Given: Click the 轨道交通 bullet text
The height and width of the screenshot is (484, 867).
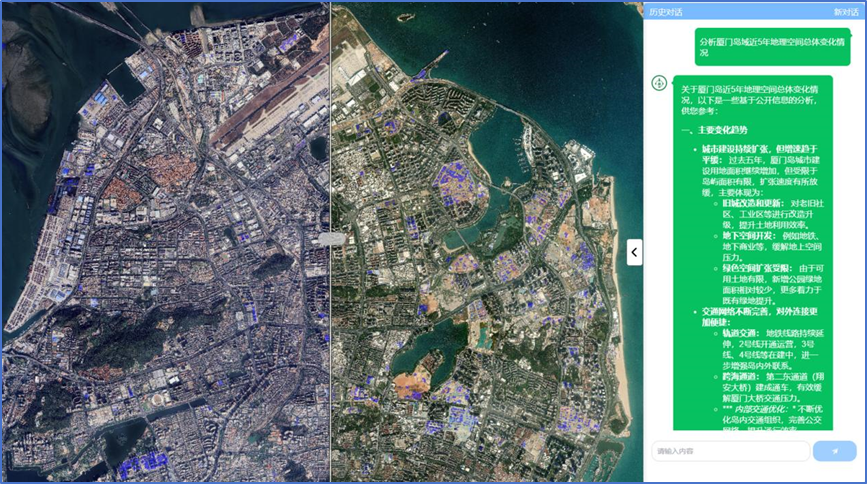Looking at the screenshot, I should (740, 333).
